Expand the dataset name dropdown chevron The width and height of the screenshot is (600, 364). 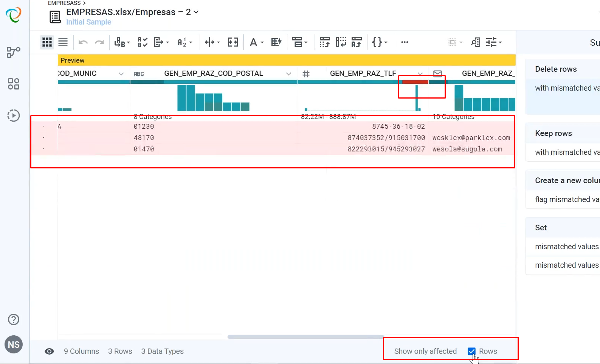(196, 12)
